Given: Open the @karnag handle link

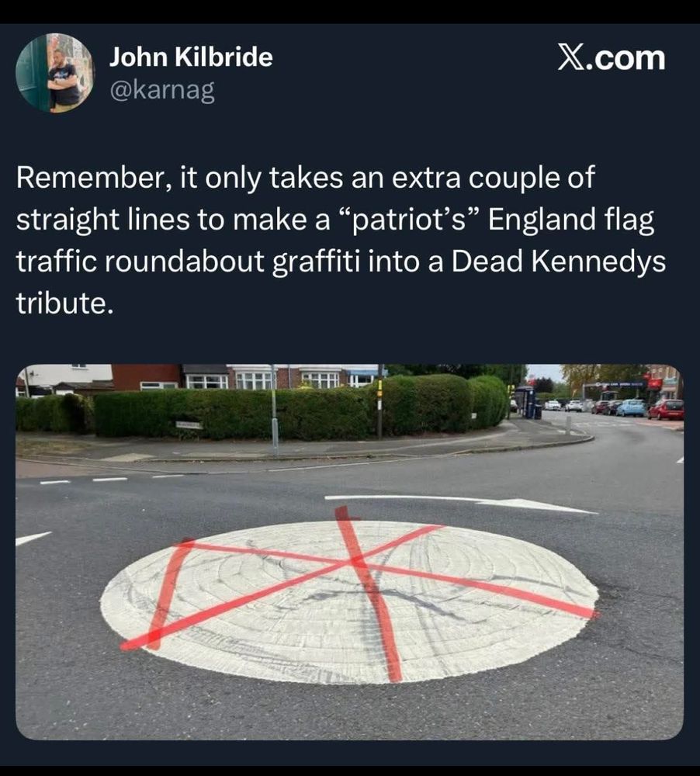Looking at the screenshot, I should click(162, 91).
